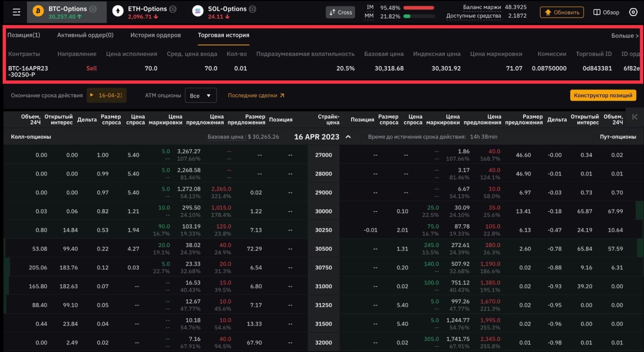Viewport: 644px width, 352px height.
Task: Click the Колл-опционы label
Action: point(31,137)
